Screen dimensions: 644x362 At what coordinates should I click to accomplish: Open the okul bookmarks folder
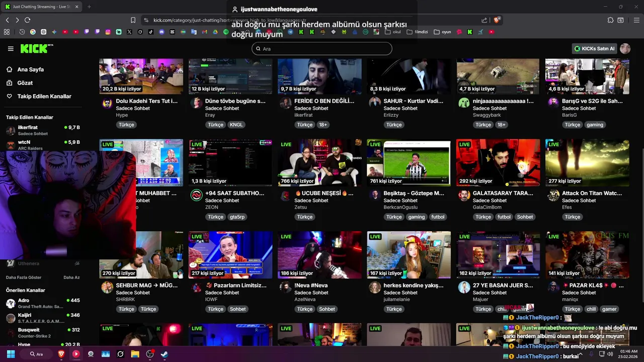click(393, 32)
